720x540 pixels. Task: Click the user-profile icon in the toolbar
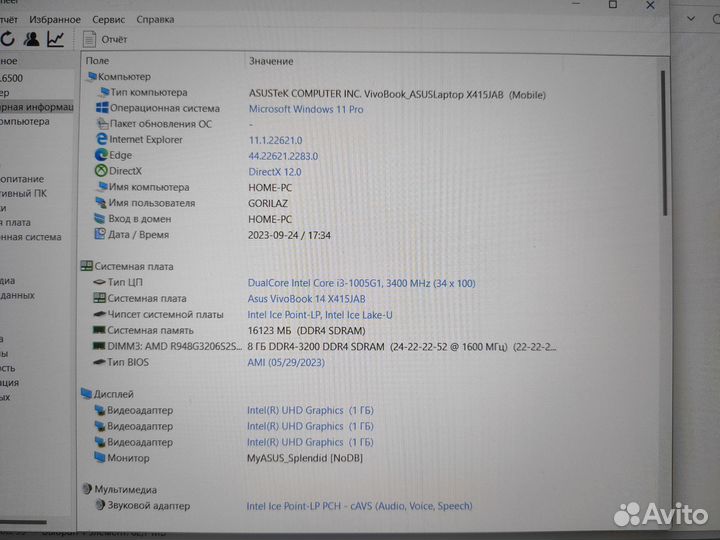click(31, 39)
